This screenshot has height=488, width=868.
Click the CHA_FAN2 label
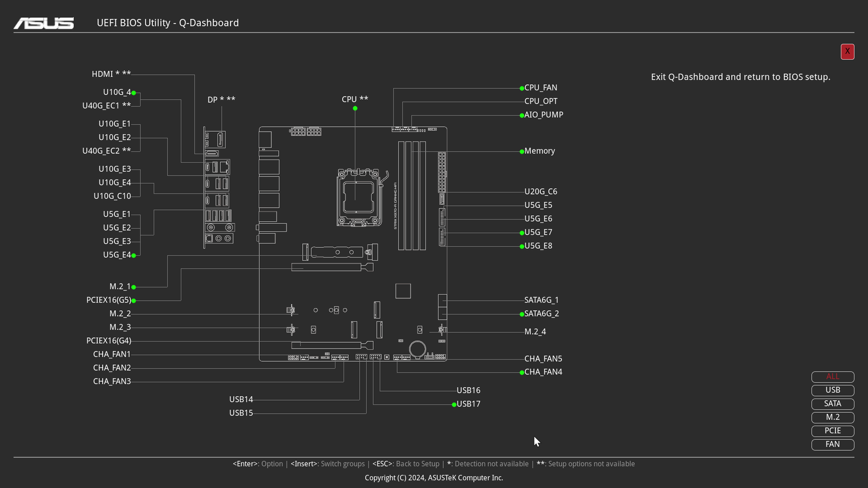click(x=112, y=368)
